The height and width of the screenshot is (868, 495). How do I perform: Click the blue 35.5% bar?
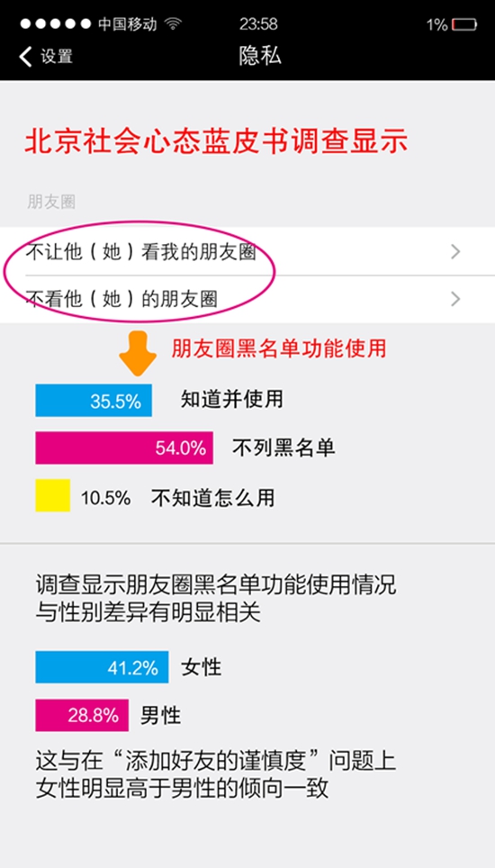coord(94,400)
